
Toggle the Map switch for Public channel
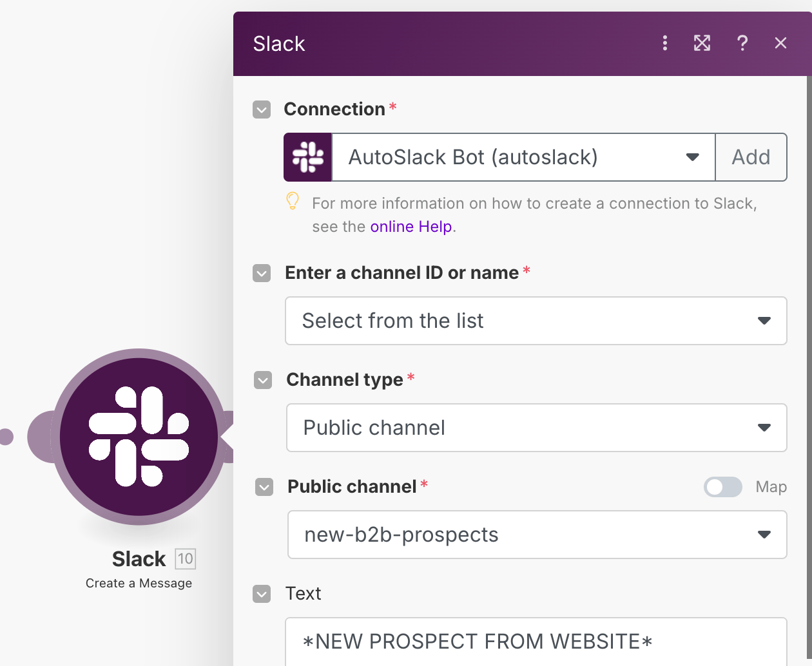722,487
